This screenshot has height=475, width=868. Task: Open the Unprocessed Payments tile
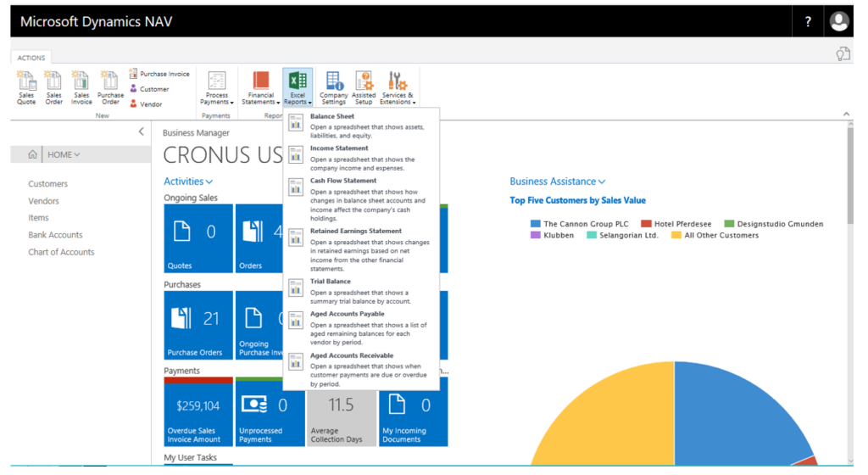[270, 412]
